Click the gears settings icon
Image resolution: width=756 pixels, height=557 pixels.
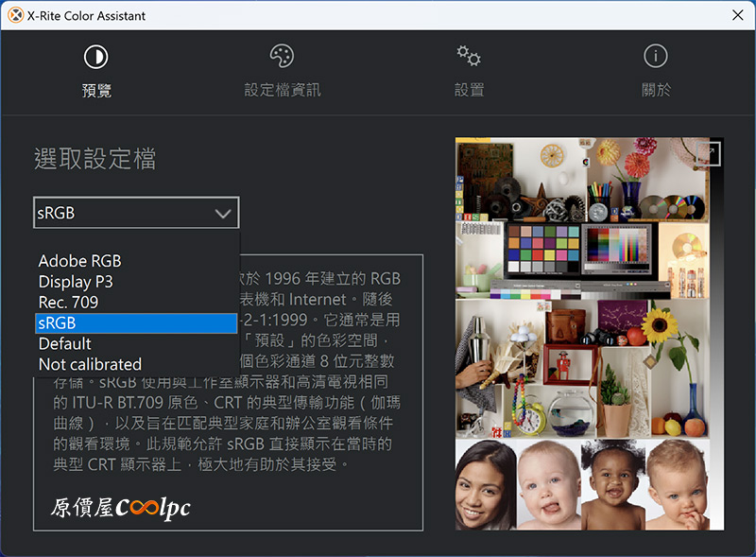(469, 56)
